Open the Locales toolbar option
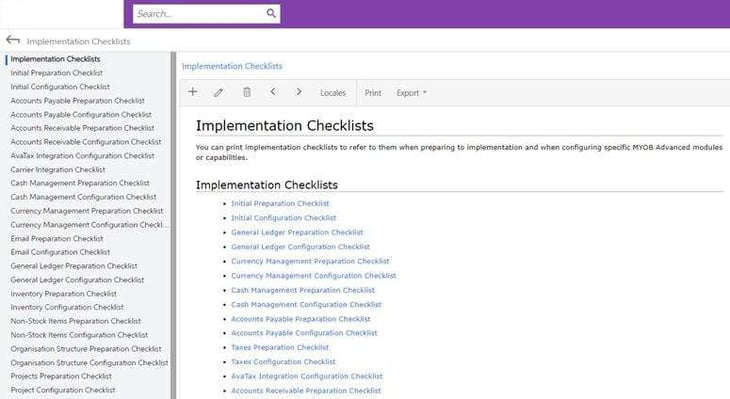Screen dimensions: 730x399 333,93
